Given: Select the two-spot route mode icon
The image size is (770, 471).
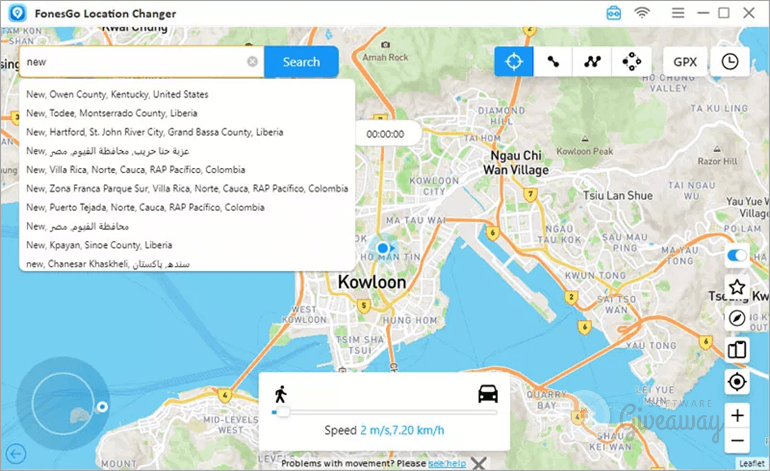Looking at the screenshot, I should click(x=553, y=62).
